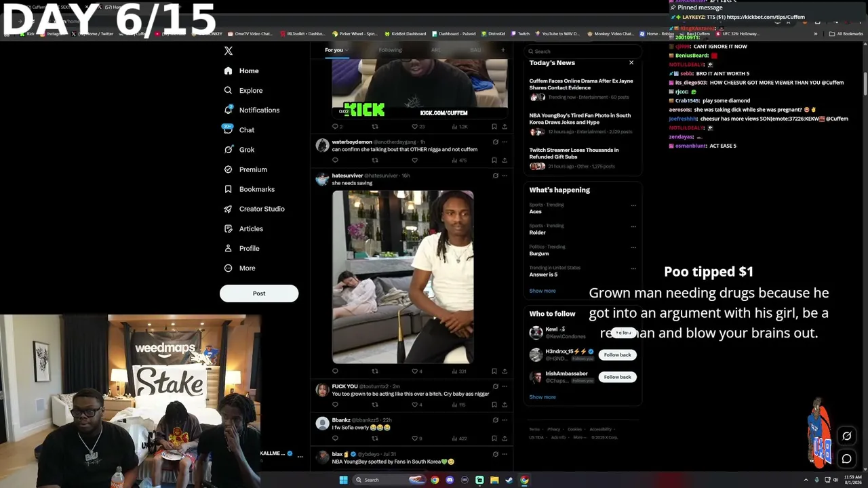This screenshot has height=488, width=868.
Task: Open Explore via the magnifier icon
Action: (229, 90)
